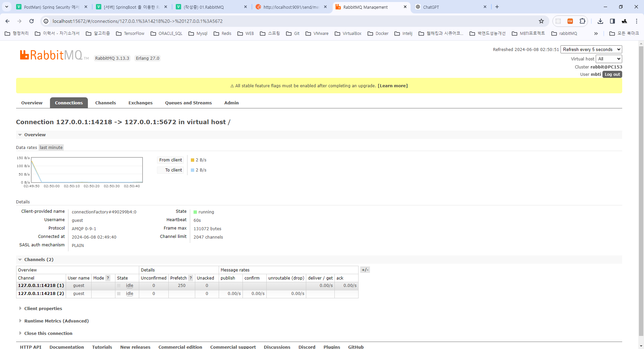Viewport: 644px width, 349px height.
Task: Open the Tutorials footer link
Action: pos(102,347)
